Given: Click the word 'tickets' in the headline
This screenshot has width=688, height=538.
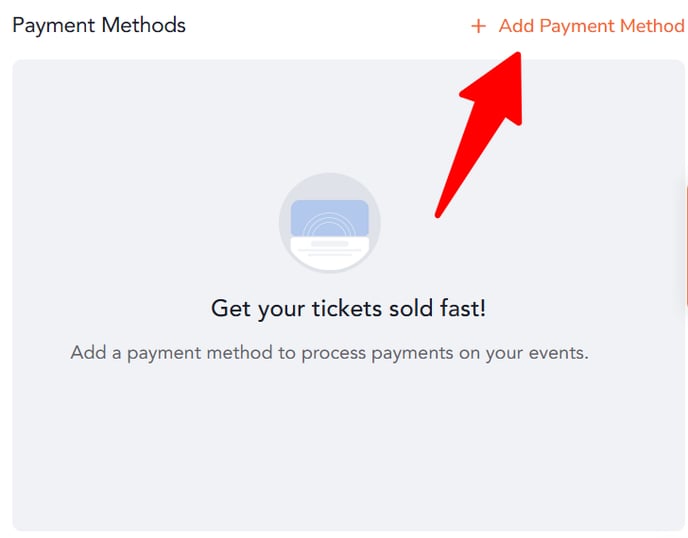Looking at the screenshot, I should pos(347,308).
